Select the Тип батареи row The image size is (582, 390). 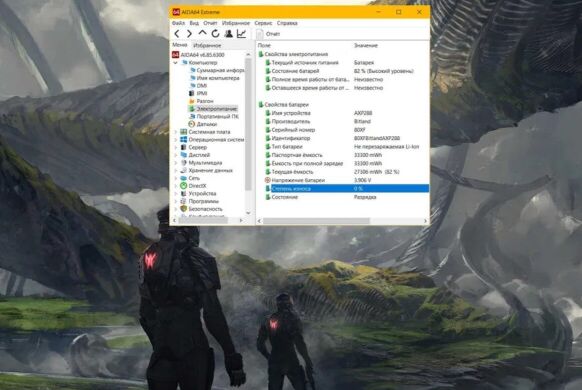343,147
